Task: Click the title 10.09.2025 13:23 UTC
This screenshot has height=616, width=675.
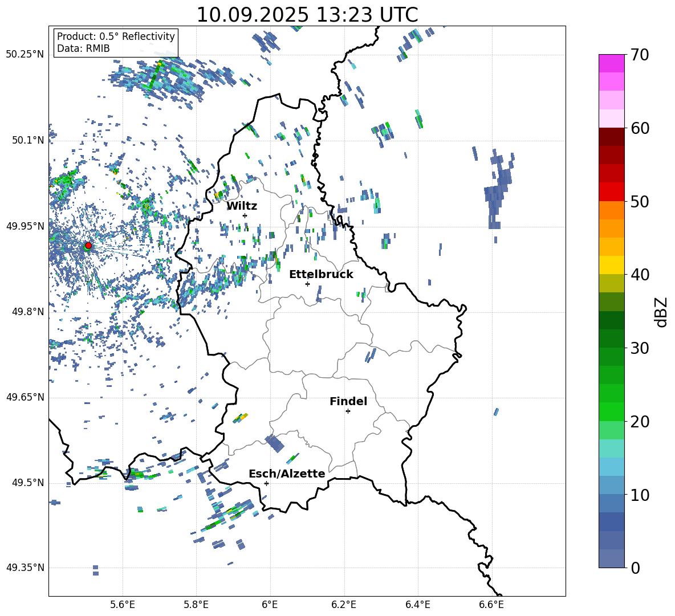Action: tap(307, 14)
